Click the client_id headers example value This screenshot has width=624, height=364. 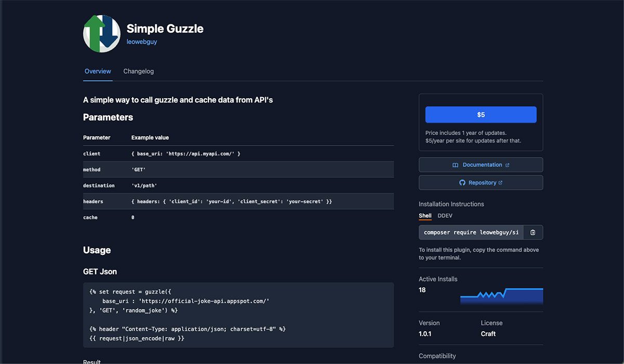[x=231, y=201]
